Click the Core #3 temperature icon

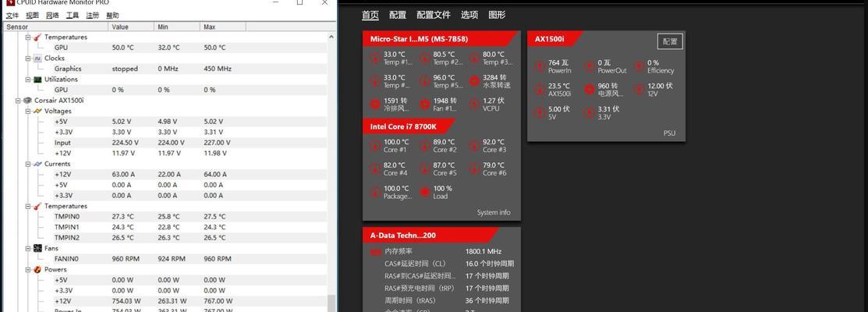[474, 146]
